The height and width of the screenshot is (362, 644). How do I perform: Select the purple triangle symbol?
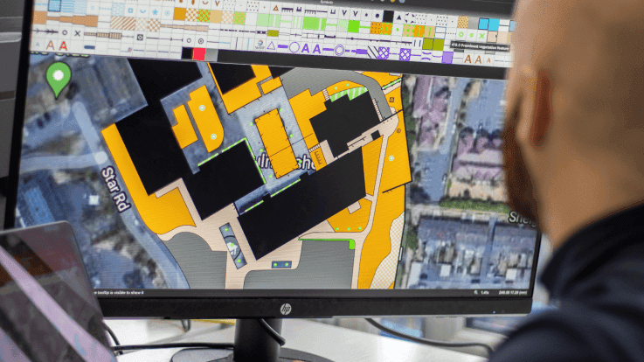(271, 47)
